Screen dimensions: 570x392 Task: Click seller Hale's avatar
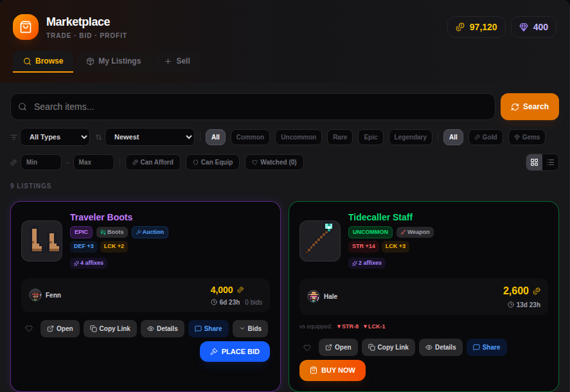click(314, 296)
